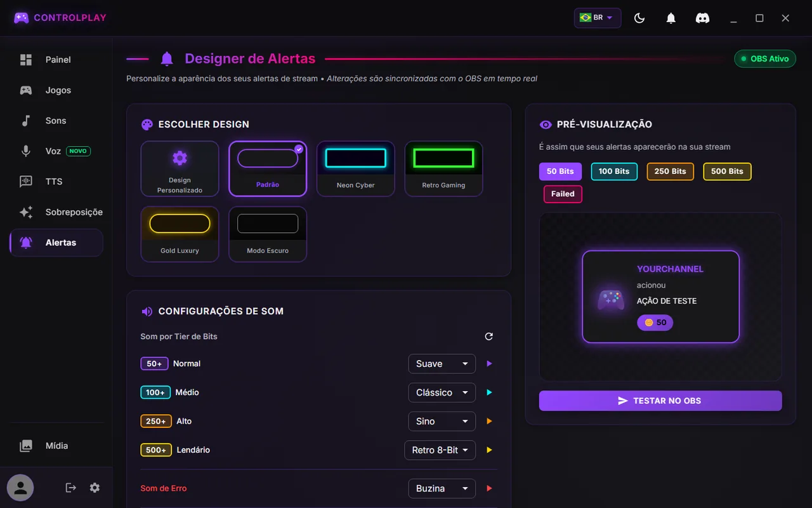The height and width of the screenshot is (508, 812).
Task: Open the Voz section in the sidebar
Action: (x=56, y=151)
